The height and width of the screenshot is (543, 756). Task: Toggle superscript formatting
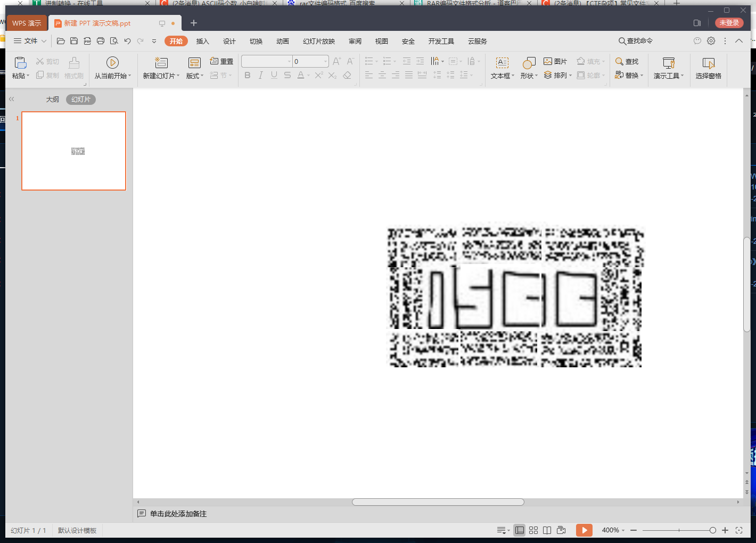click(x=318, y=76)
